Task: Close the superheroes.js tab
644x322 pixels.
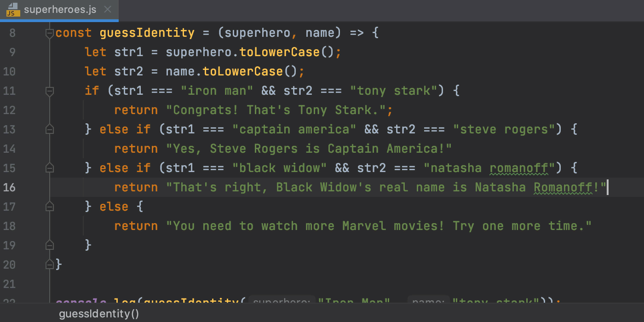Action: tap(108, 10)
